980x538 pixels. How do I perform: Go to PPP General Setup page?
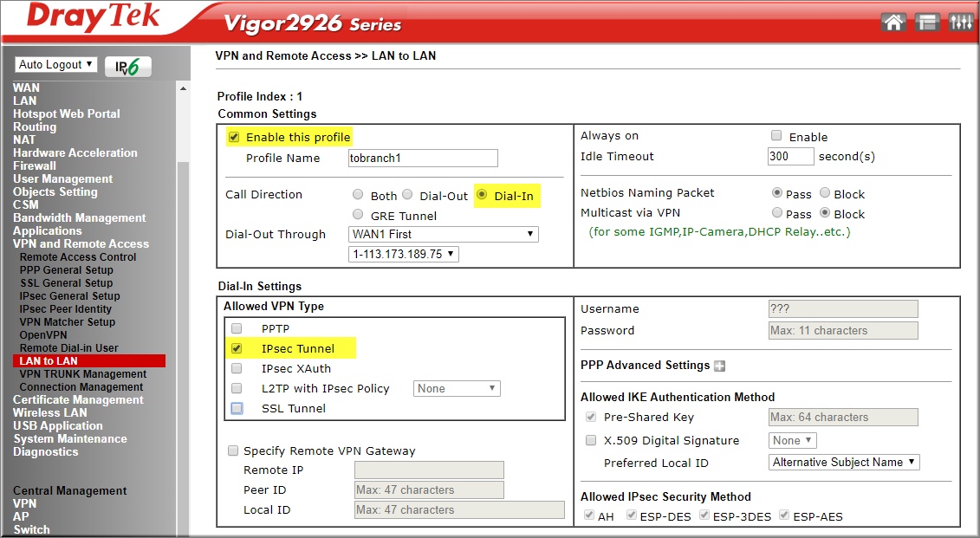(x=66, y=270)
